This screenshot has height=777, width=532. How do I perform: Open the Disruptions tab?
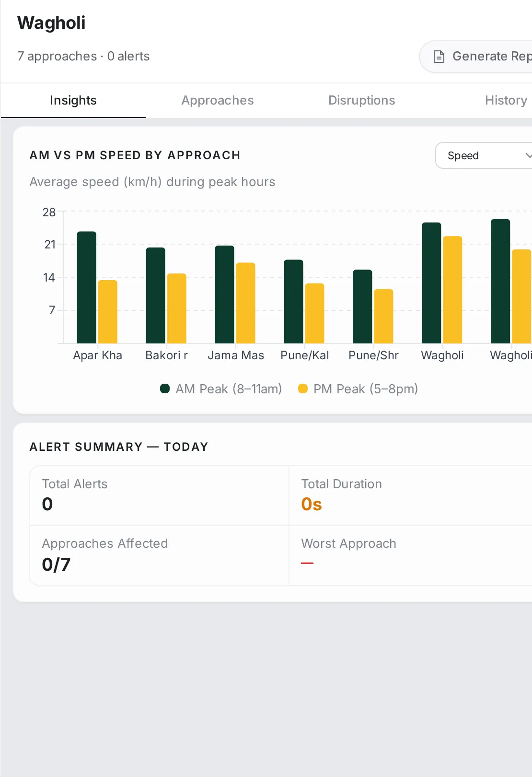(x=362, y=100)
